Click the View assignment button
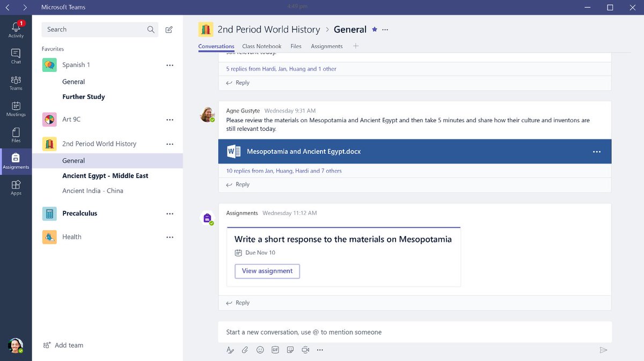 pyautogui.click(x=267, y=271)
